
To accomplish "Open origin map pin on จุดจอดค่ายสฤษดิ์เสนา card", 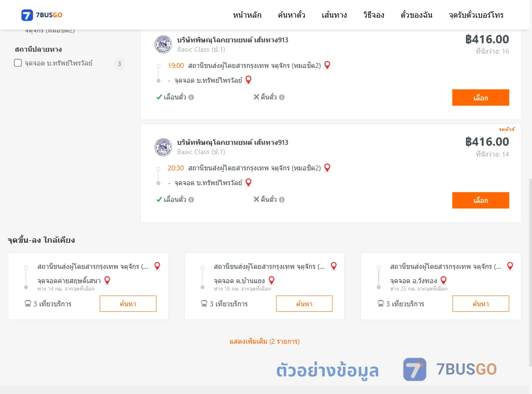I will (x=157, y=266).
